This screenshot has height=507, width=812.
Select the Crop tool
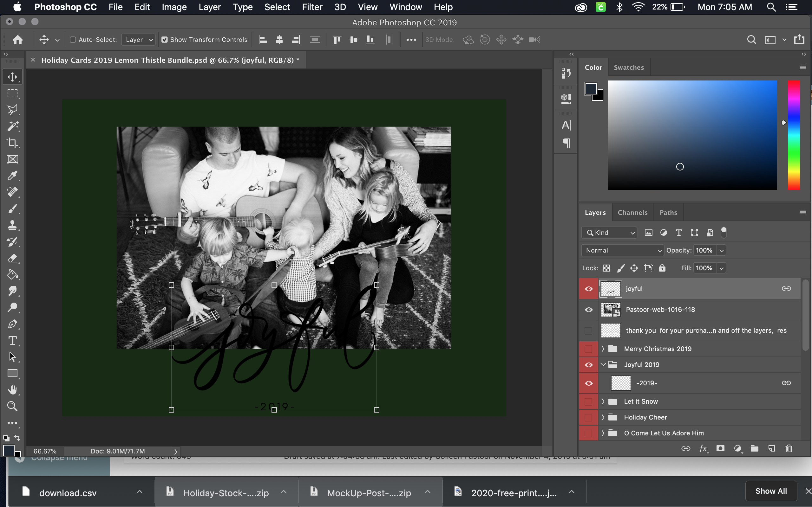tap(12, 143)
